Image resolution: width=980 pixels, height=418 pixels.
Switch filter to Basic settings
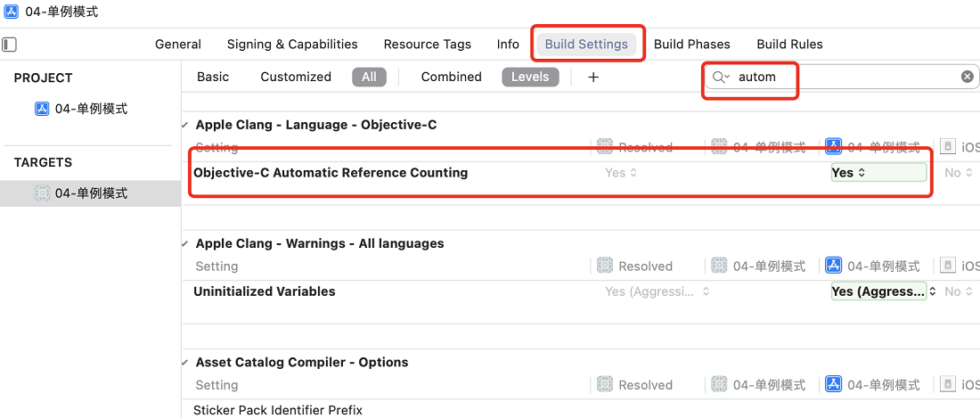click(x=213, y=77)
